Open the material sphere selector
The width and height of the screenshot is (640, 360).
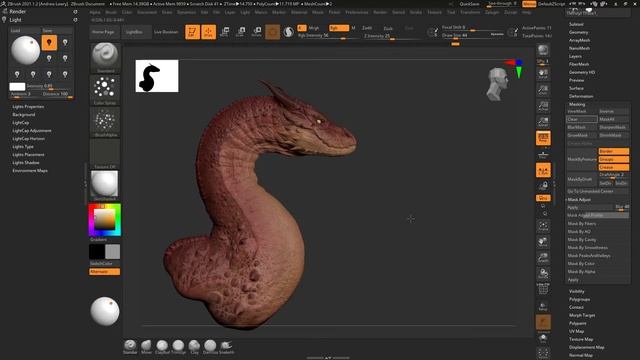(105, 186)
